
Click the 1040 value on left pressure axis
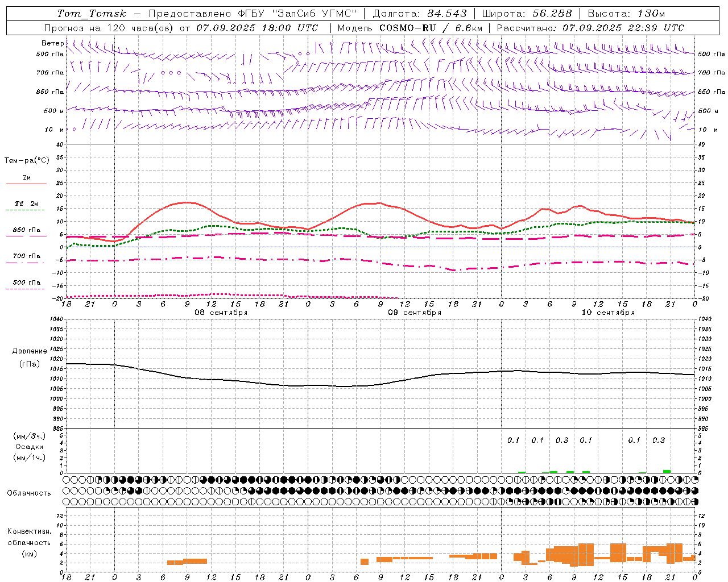pos(56,319)
